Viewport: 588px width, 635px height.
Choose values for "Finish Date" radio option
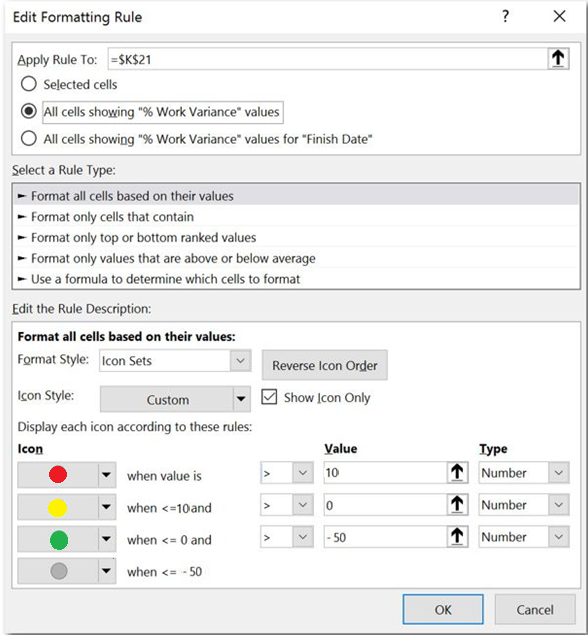tap(29, 139)
